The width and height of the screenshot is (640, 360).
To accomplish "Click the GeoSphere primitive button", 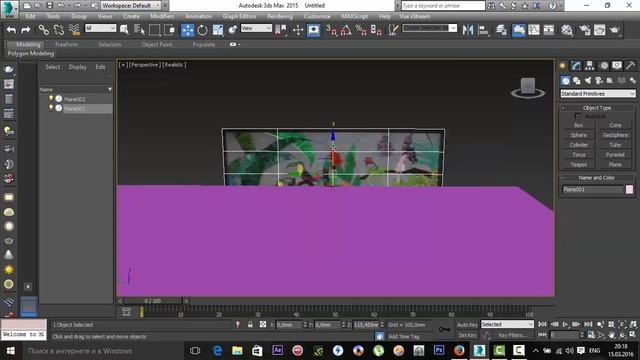I will point(615,135).
